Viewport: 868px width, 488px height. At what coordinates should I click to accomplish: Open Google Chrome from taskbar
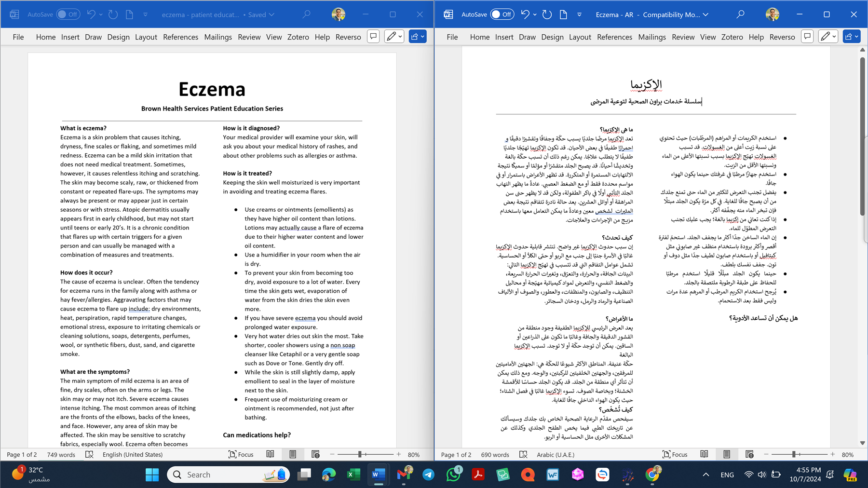[x=652, y=474]
